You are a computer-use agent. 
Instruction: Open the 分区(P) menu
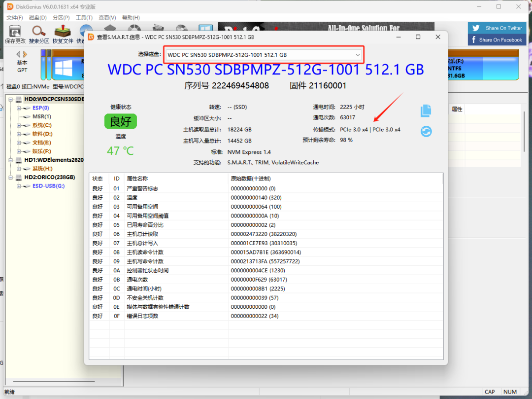[61, 18]
